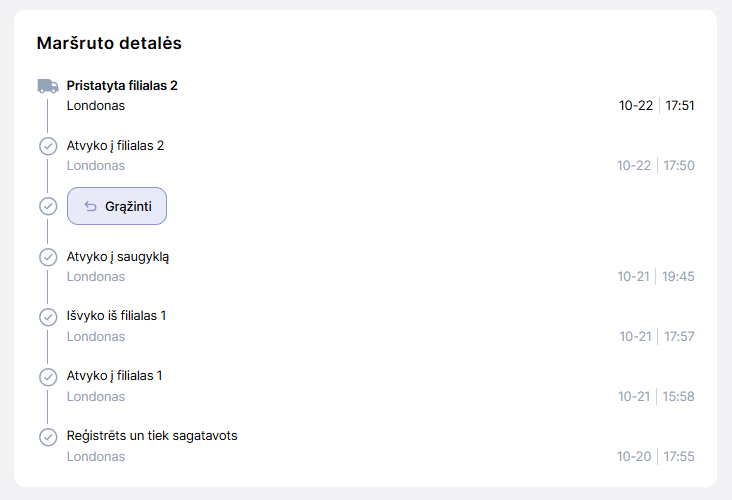Select the Atvyko į filialas 2 entry

[x=115, y=146]
